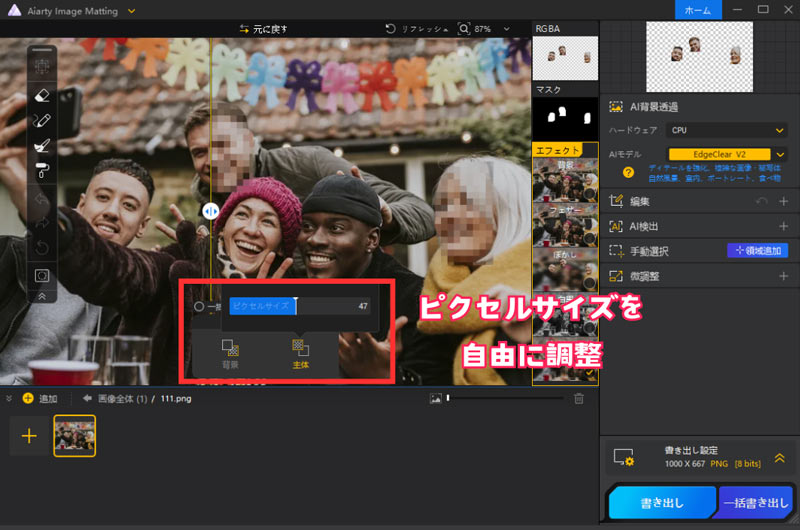Click the EdgeClear V2 model field
Viewport: 800px width, 530px height.
(719, 154)
